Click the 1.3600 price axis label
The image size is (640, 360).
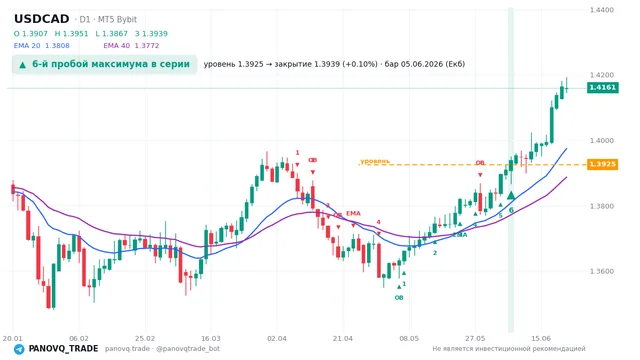(602, 271)
